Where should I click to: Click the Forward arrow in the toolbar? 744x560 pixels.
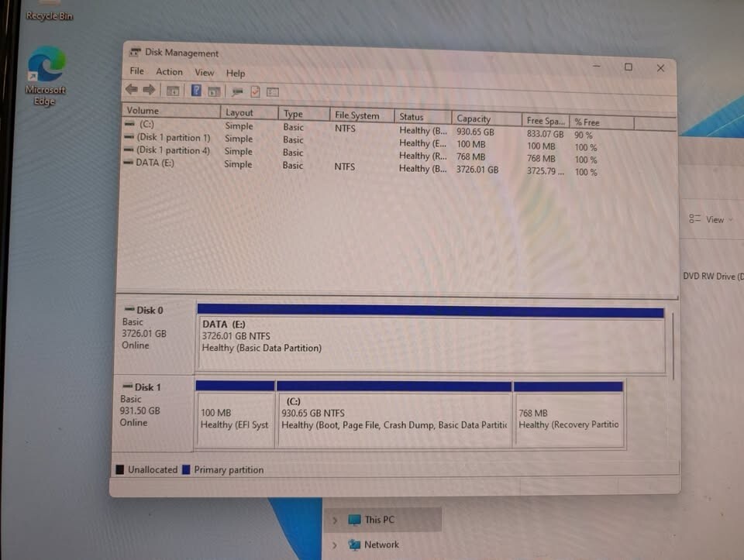pos(149,90)
